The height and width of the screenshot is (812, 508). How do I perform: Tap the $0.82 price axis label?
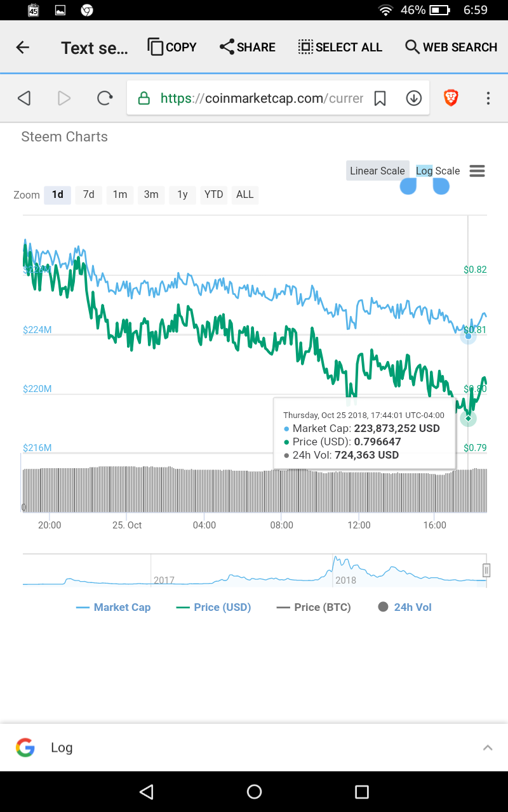(475, 270)
